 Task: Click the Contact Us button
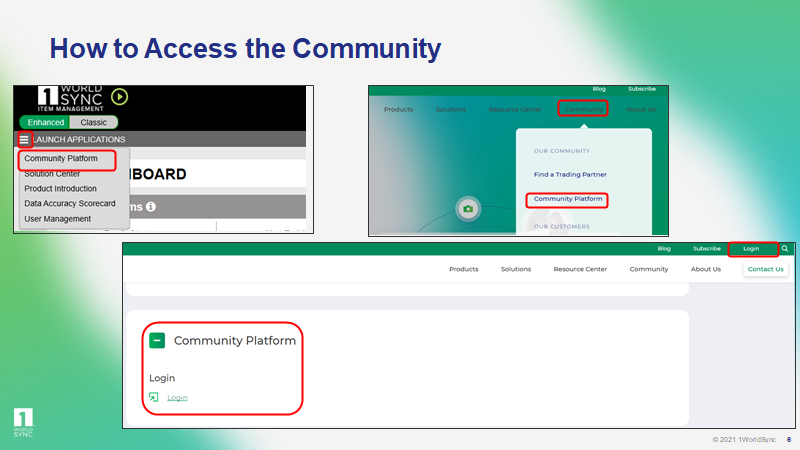765,269
